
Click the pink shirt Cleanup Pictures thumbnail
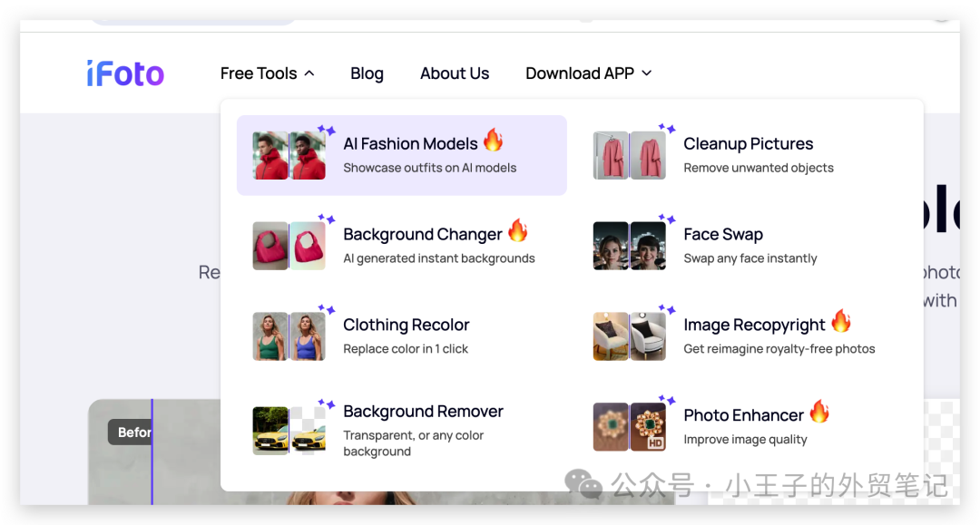[630, 155]
